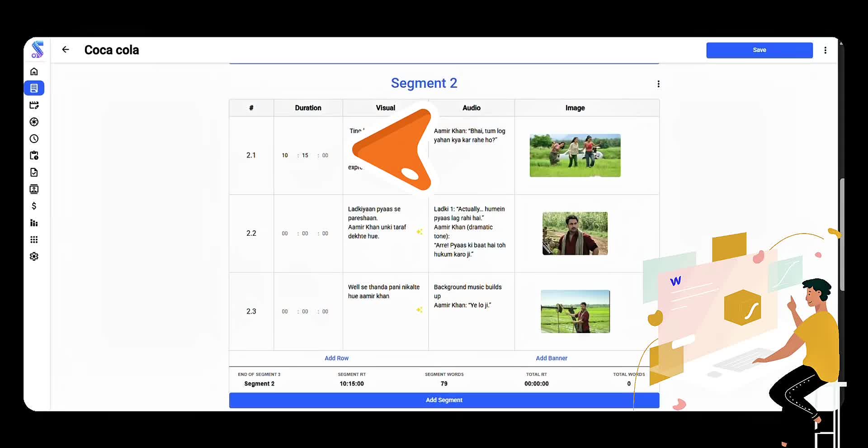Click Total RT value 00:00:00
The width and height of the screenshot is (868, 448).
click(537, 384)
